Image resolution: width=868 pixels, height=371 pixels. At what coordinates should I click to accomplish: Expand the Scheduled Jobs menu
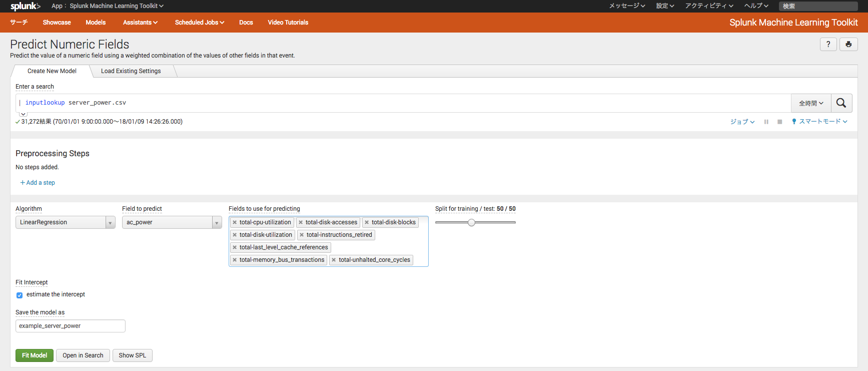(x=200, y=23)
